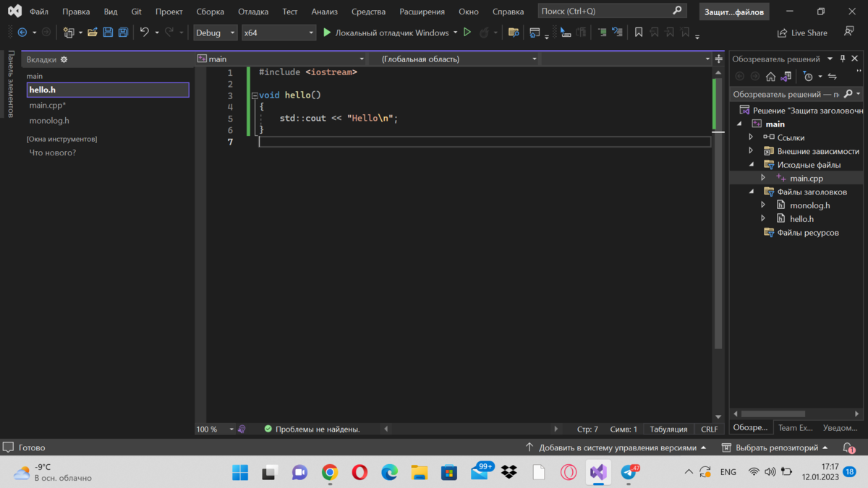The height and width of the screenshot is (488, 868).
Task: Click the browser window toolbar icon
Action: click(535, 33)
